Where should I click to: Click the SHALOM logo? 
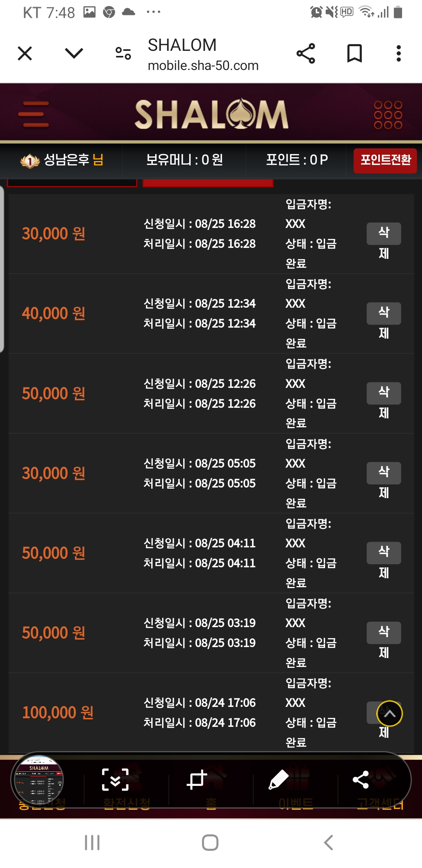211,114
